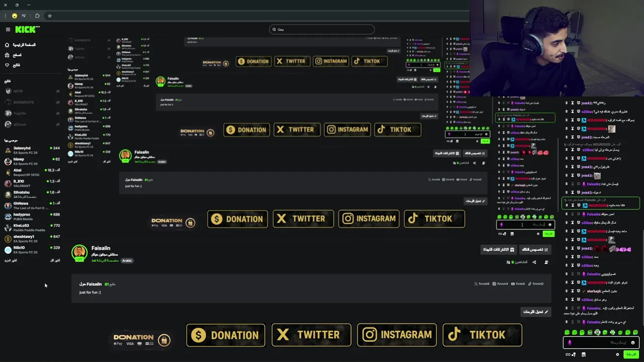Open browser three-dot menu in the toolbar
Viewport: 644px width, 362px height.
5,16
